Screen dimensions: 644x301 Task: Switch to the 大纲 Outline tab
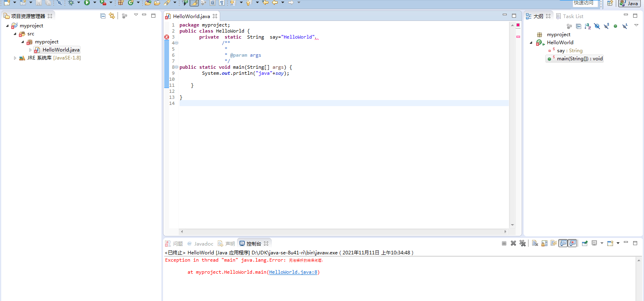538,16
